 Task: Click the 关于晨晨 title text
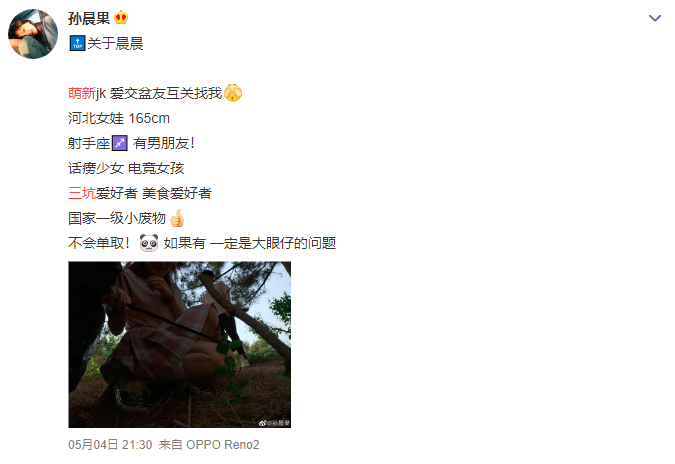pos(115,43)
